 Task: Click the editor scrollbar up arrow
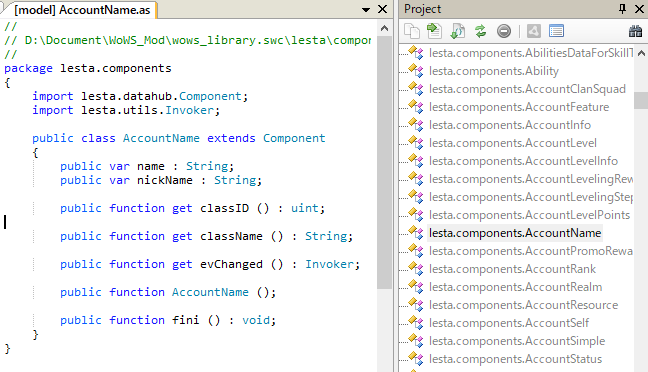[x=384, y=28]
